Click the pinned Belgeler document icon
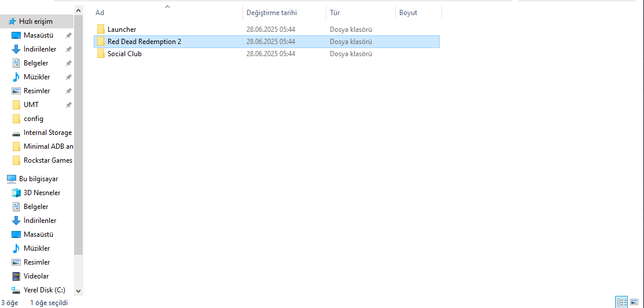Screen dimensions: 644x308 pos(16,63)
